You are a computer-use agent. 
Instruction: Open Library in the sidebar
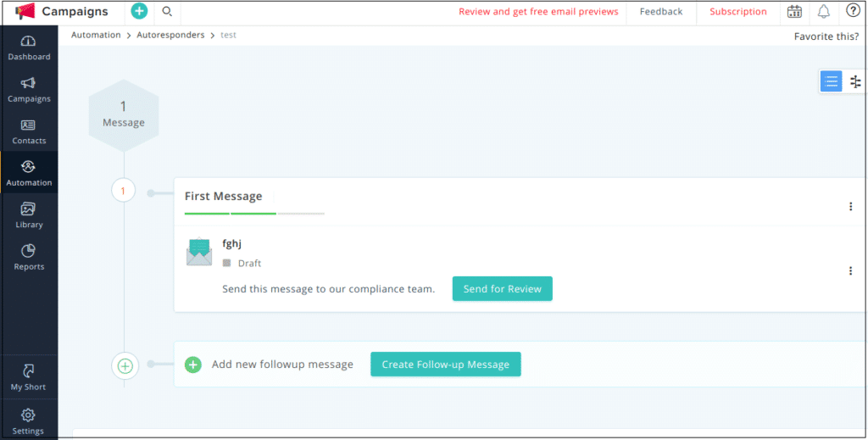(x=29, y=215)
